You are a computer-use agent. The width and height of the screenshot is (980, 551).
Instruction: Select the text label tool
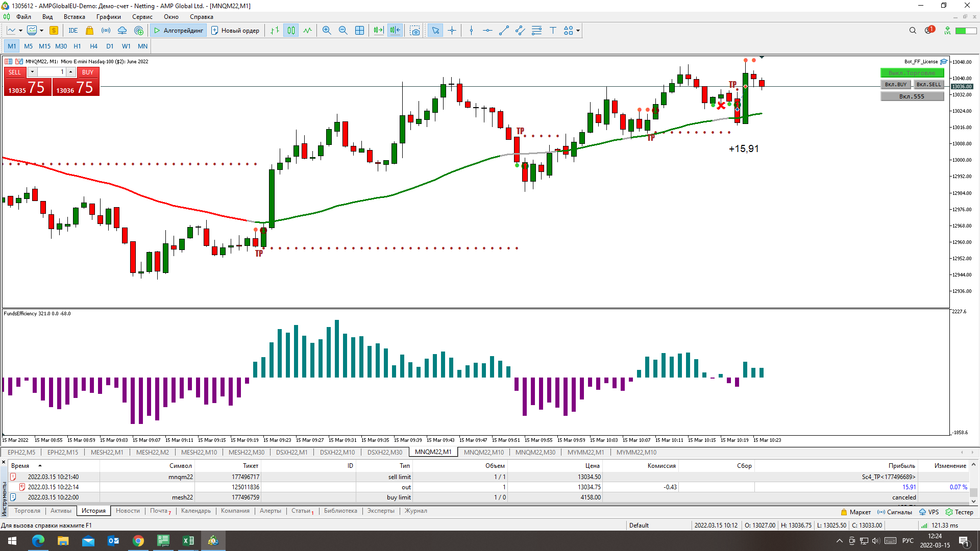(553, 31)
